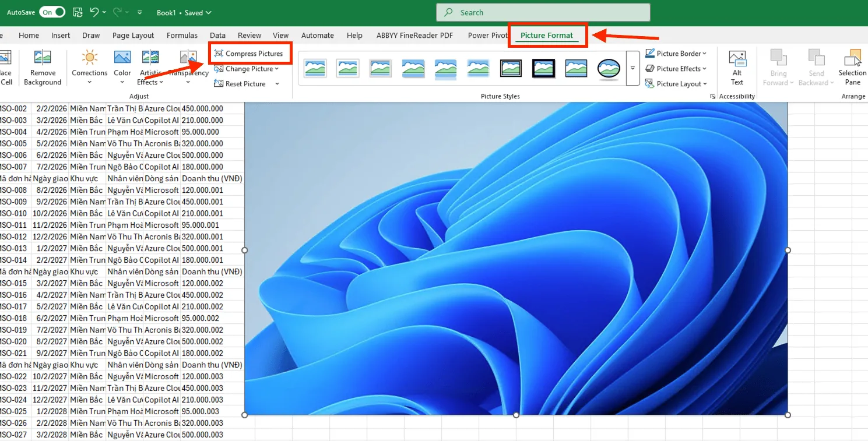Viewport: 868px width, 441px height.
Task: Open Artistic Effects tool
Action: click(x=150, y=58)
